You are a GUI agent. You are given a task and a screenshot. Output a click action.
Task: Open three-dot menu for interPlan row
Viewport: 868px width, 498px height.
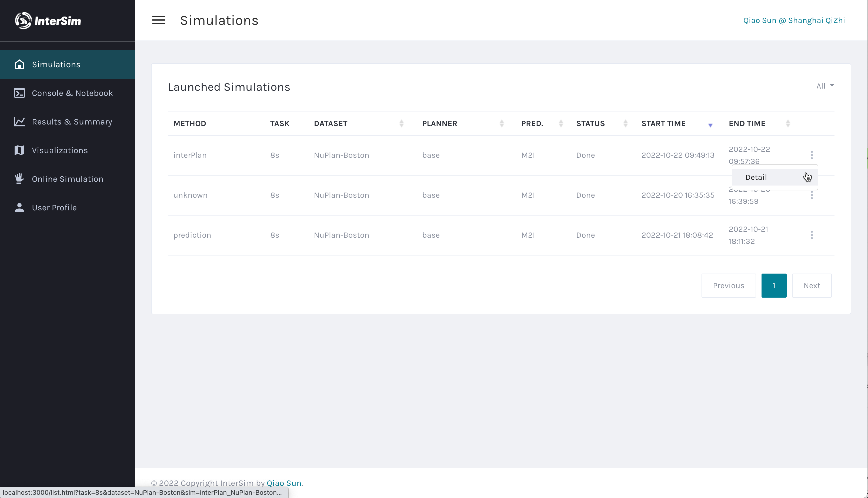click(811, 155)
